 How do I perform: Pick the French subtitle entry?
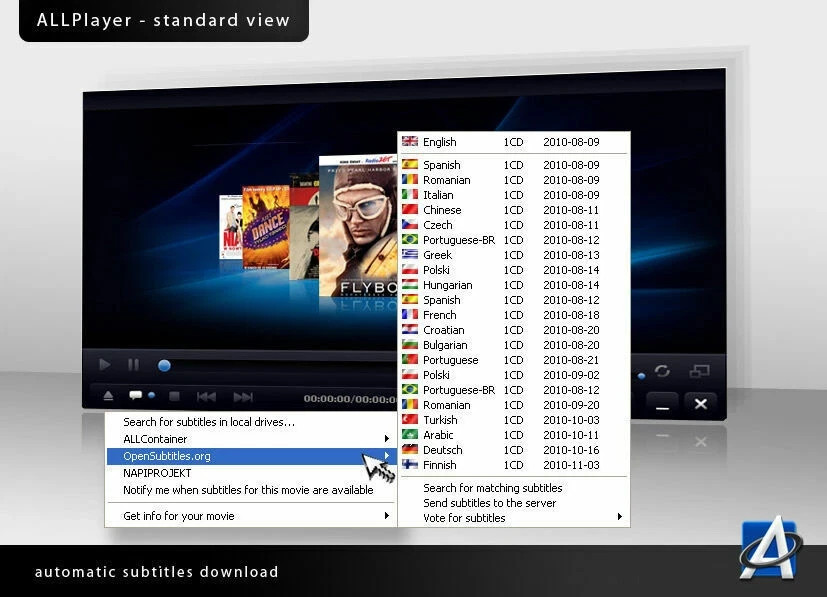[514, 315]
